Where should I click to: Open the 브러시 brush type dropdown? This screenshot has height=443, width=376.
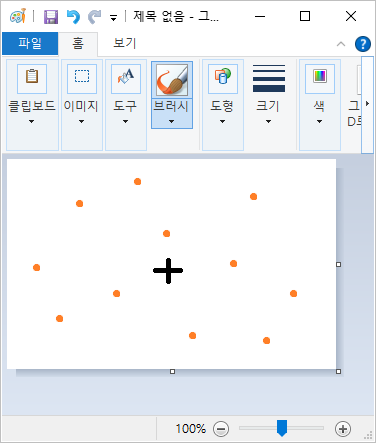172,114
